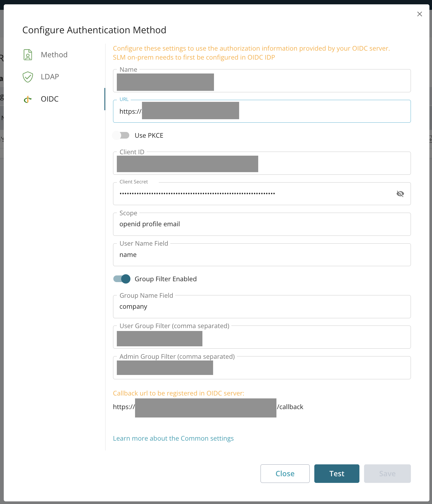Image resolution: width=432 pixels, height=504 pixels.
Task: Click the Method document icon
Action: tap(28, 55)
